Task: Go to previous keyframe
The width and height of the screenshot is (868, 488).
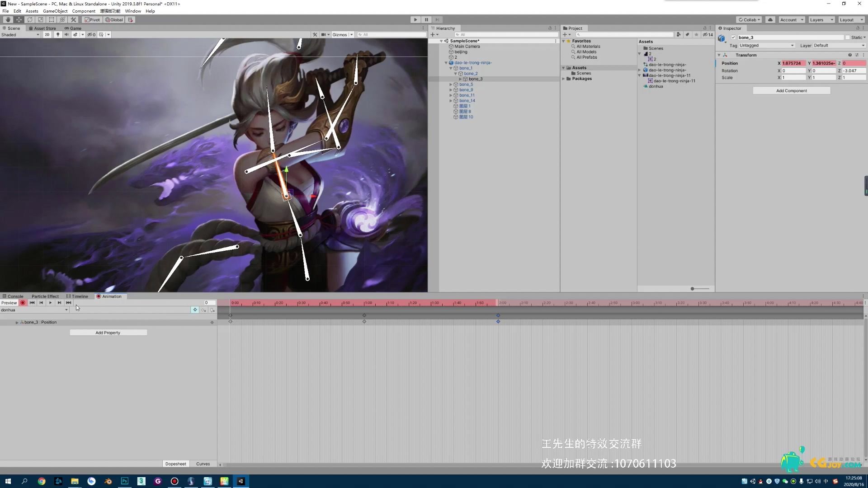Action: (x=41, y=303)
